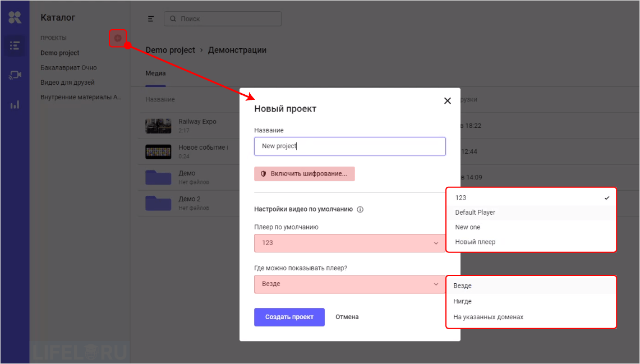The height and width of the screenshot is (364, 640).
Task: Open the analytics bar chart icon
Action: click(x=15, y=104)
